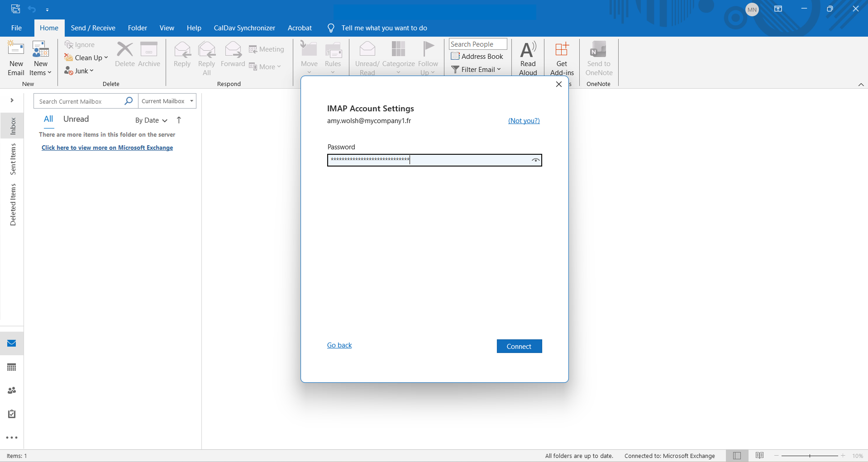Click the Unread/Read icon
The image size is (868, 462).
(x=367, y=49)
